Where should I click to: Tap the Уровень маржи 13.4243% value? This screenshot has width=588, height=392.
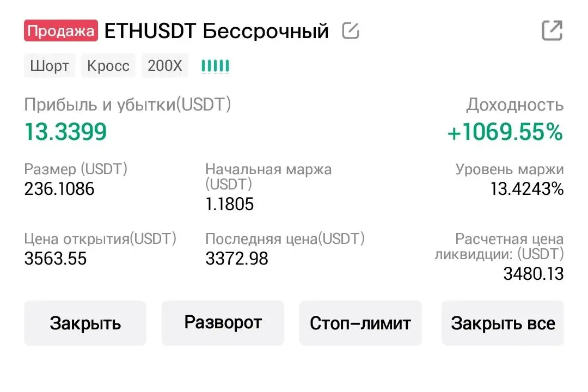(527, 189)
